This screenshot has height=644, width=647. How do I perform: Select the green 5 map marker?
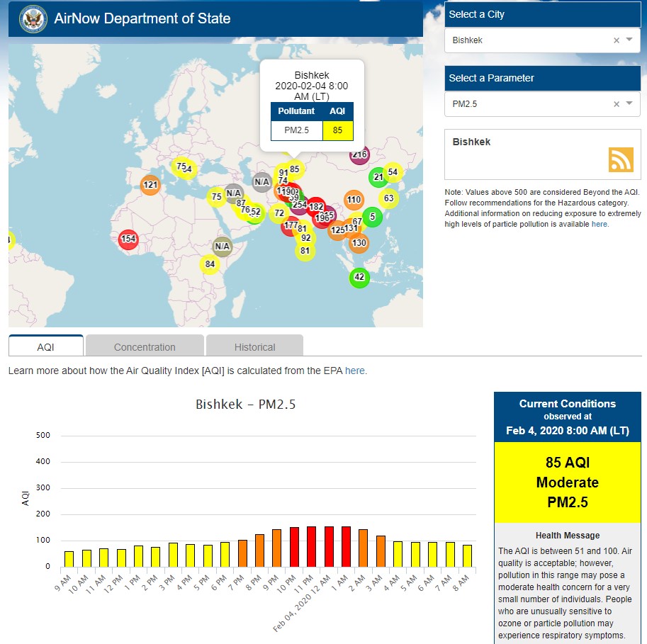click(372, 216)
